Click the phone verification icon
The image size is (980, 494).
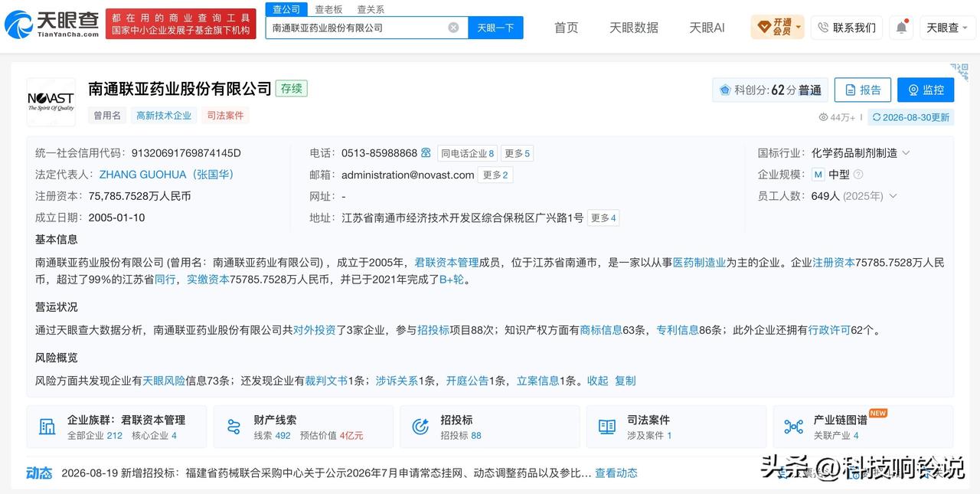[x=426, y=153]
